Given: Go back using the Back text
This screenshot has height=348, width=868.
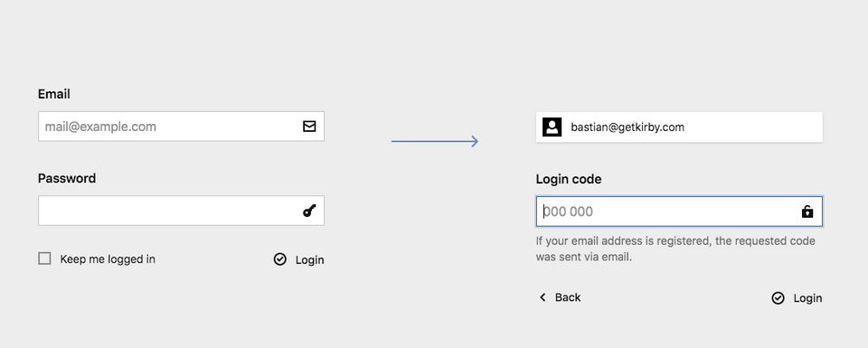Looking at the screenshot, I should point(568,297).
